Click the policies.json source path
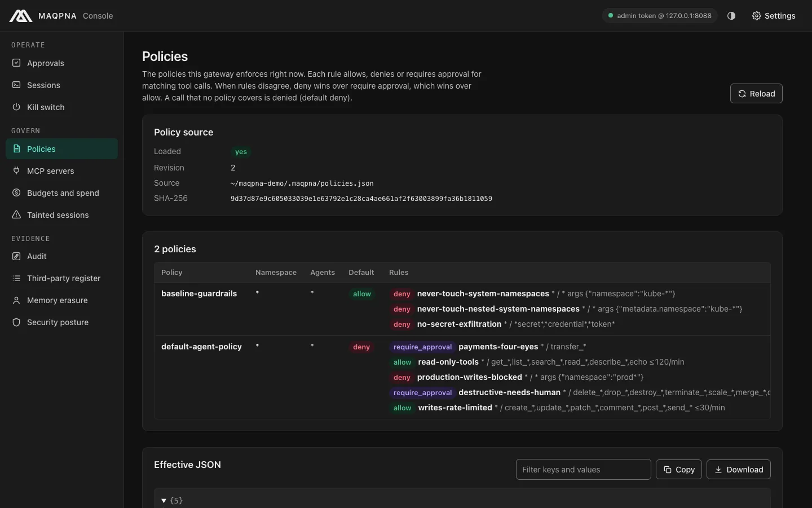Image resolution: width=812 pixels, height=508 pixels. (302, 183)
